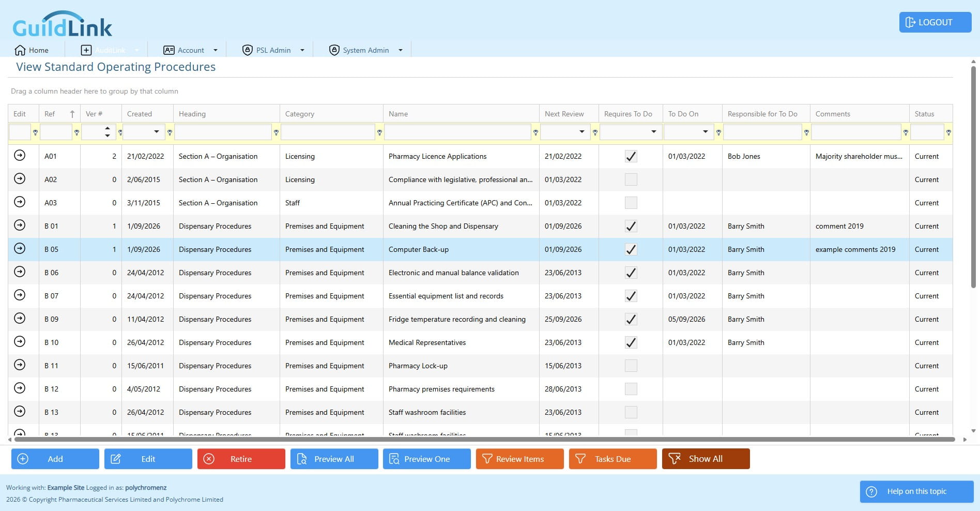Click the Account ID card icon
The image size is (980, 511).
(169, 50)
